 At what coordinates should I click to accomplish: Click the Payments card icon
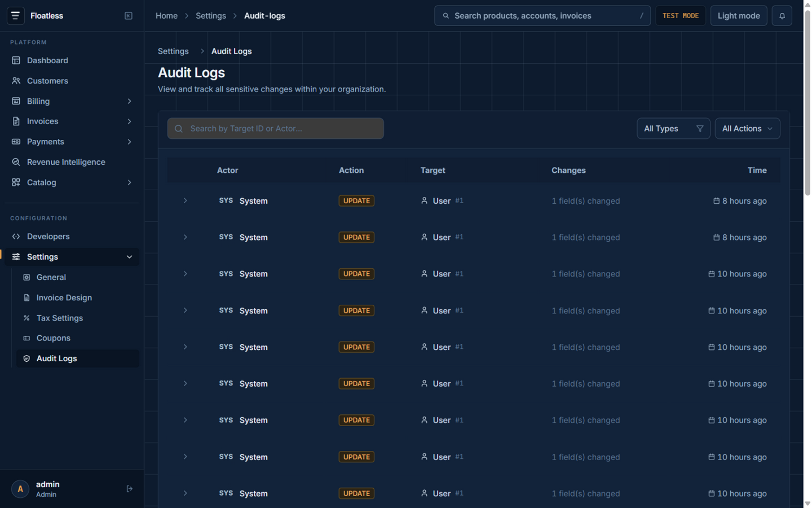pos(16,142)
